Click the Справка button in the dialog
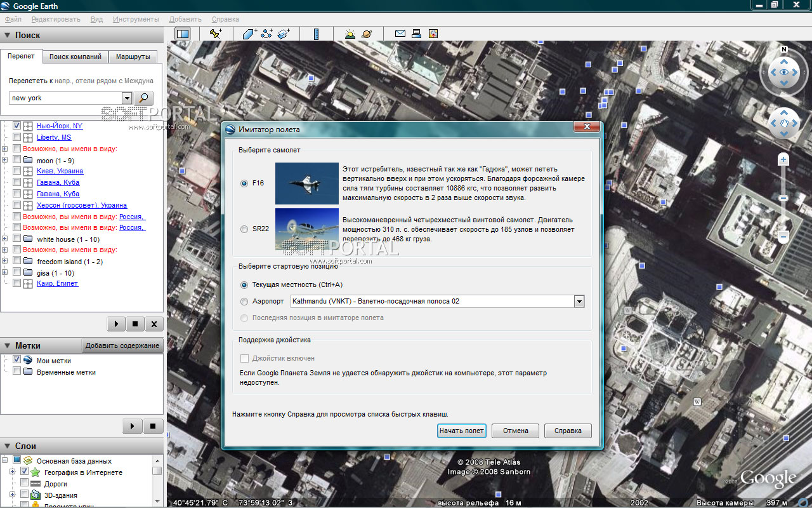This screenshot has height=508, width=812. pos(568,431)
